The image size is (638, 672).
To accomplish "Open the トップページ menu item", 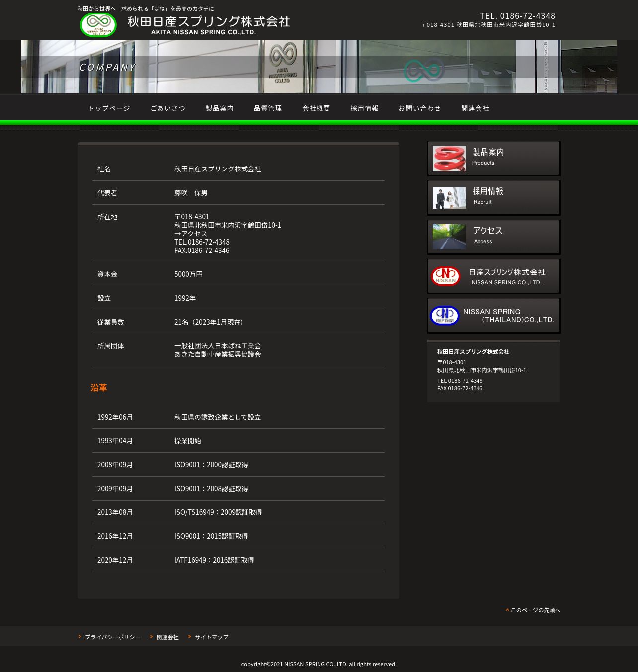I will pos(109,108).
